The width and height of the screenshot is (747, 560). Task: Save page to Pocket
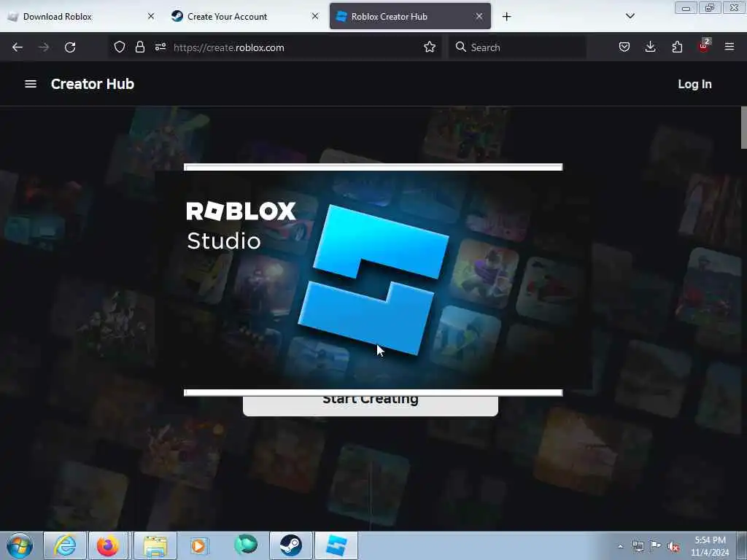624,47
